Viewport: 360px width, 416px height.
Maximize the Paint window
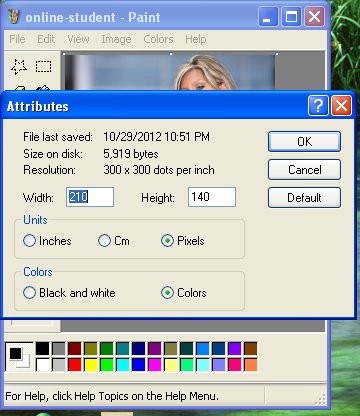tap(291, 16)
